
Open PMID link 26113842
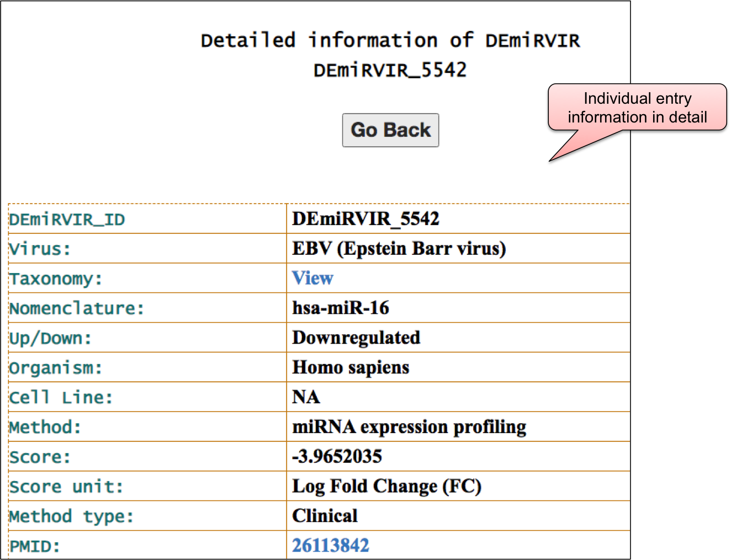(x=330, y=545)
